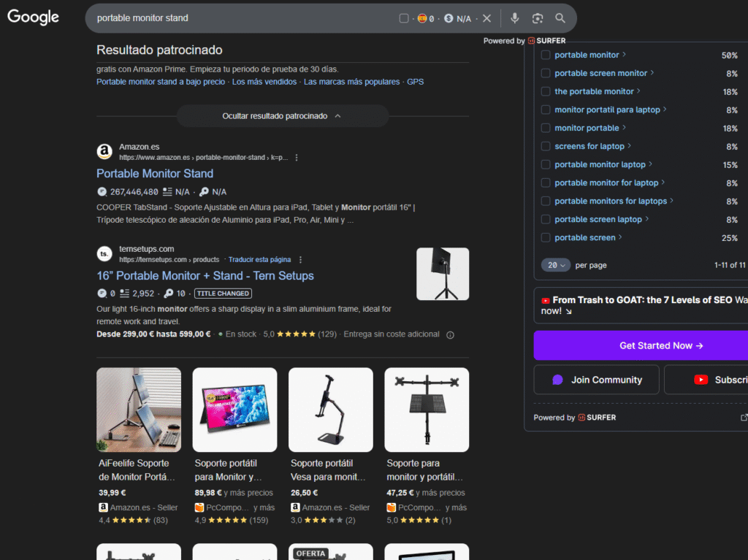Collapse 'Ocultar resultado patrocinado' section
748x560 pixels.
point(282,116)
